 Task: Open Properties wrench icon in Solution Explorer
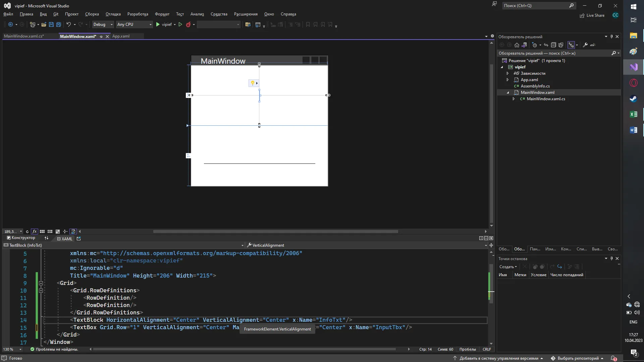click(585, 45)
